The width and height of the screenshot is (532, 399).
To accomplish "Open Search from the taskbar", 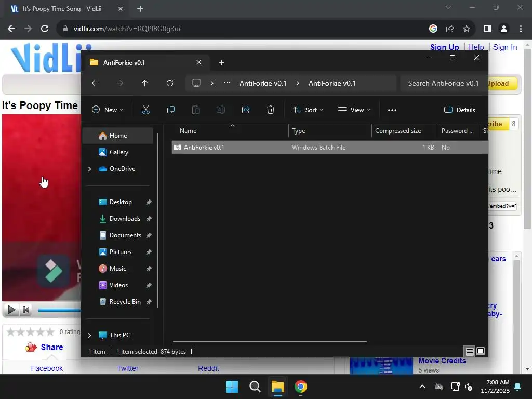I will 255,387.
